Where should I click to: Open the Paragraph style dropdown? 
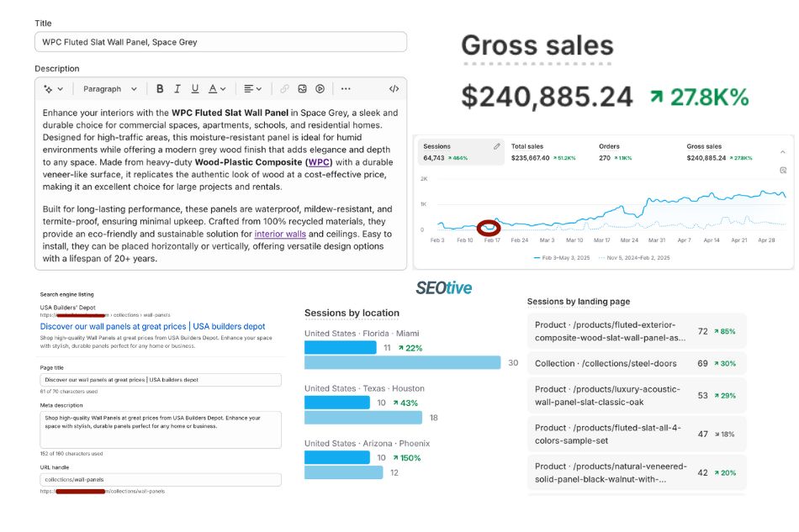(110, 89)
